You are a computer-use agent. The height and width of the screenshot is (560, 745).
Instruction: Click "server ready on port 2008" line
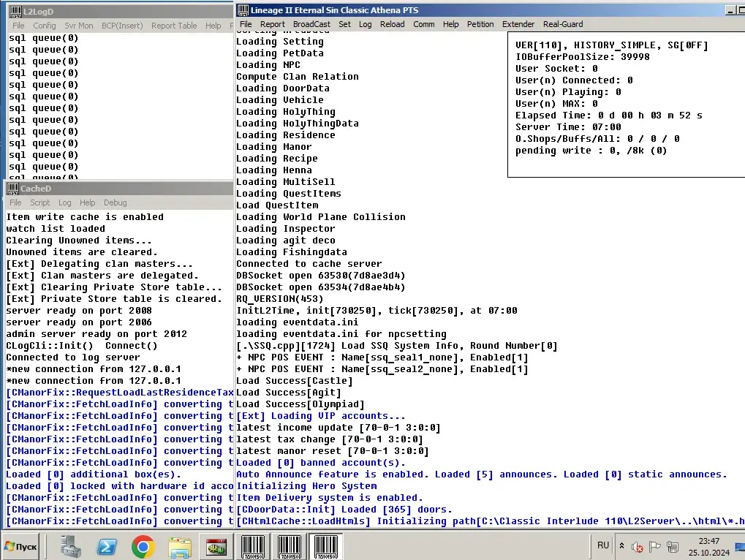[79, 311]
